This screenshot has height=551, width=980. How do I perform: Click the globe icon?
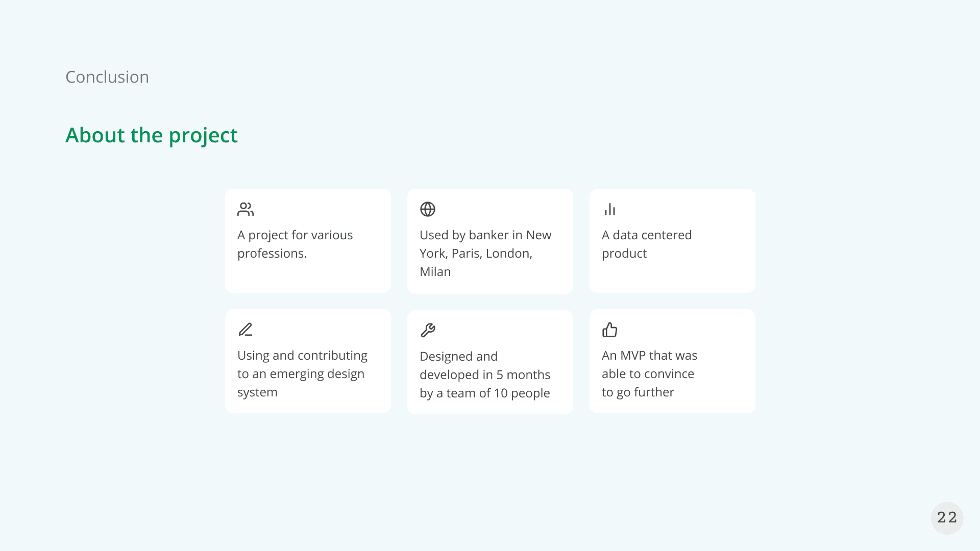428,209
